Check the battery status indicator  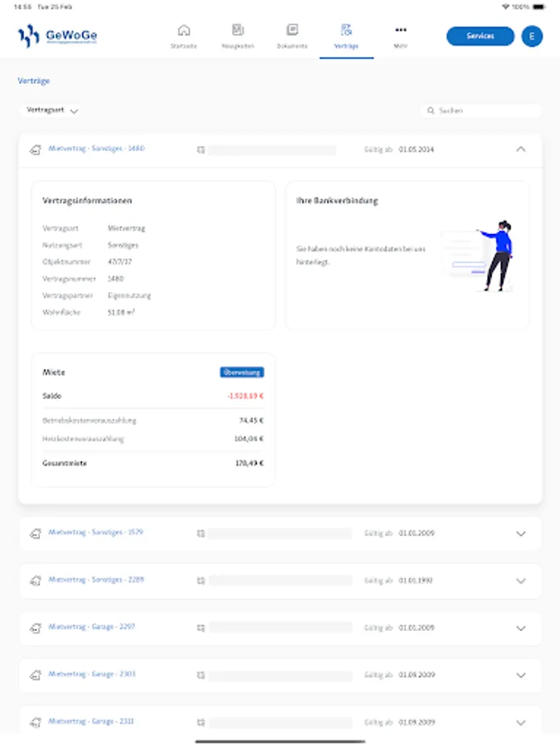(538, 7)
